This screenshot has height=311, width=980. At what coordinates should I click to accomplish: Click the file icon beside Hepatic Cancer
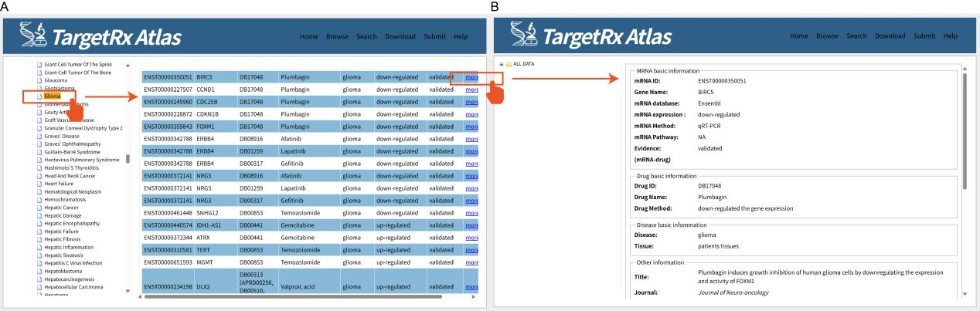coord(41,208)
